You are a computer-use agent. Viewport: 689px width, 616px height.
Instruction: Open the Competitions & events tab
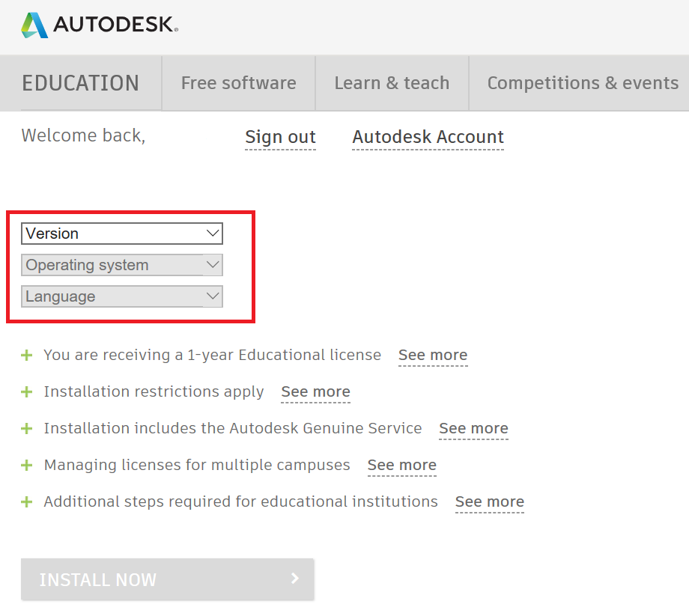tap(583, 83)
